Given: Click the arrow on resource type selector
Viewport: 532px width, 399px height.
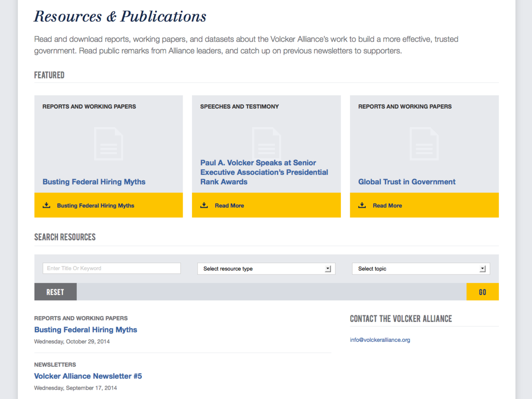Looking at the screenshot, I should click(x=328, y=269).
